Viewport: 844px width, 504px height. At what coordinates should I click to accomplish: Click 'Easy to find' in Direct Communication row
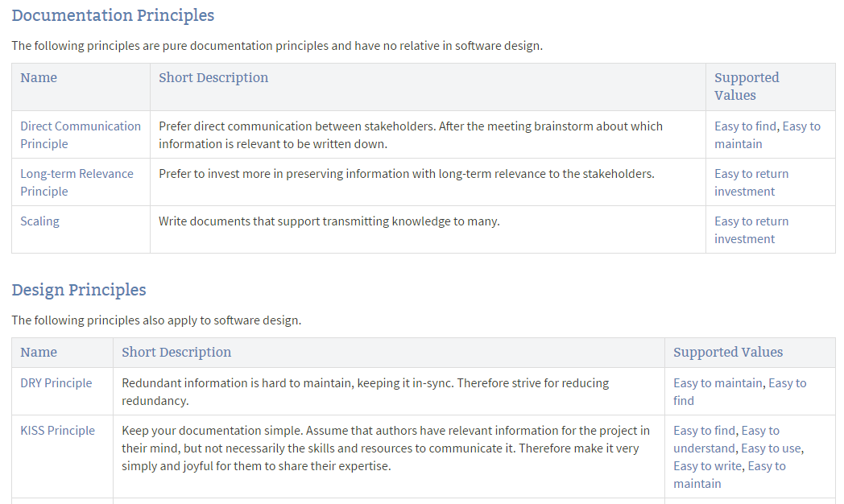tap(746, 126)
